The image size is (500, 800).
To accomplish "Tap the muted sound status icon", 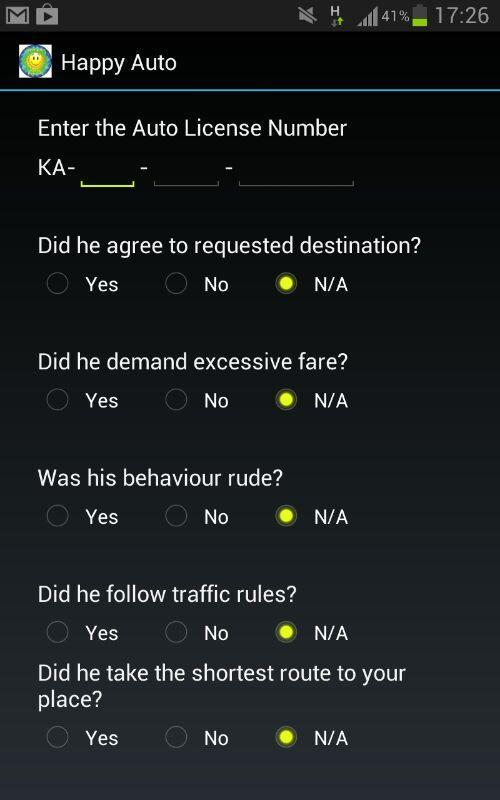I will coord(308,15).
